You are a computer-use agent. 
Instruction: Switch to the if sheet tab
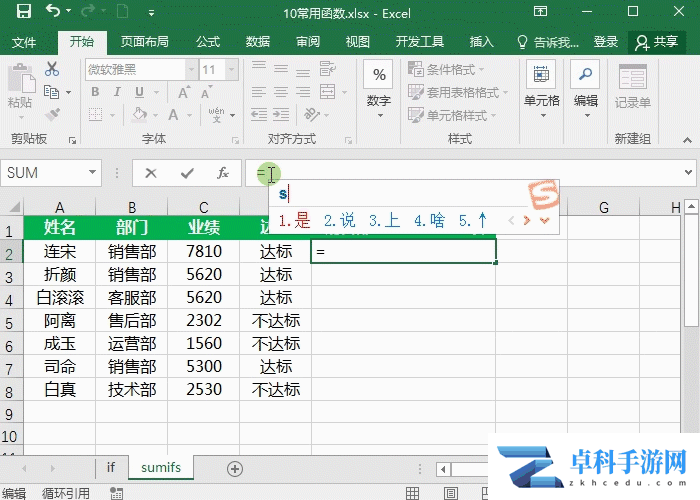click(x=111, y=467)
